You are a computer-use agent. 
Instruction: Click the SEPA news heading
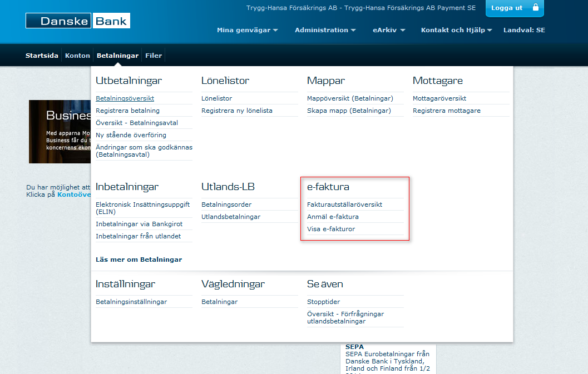coord(354,347)
